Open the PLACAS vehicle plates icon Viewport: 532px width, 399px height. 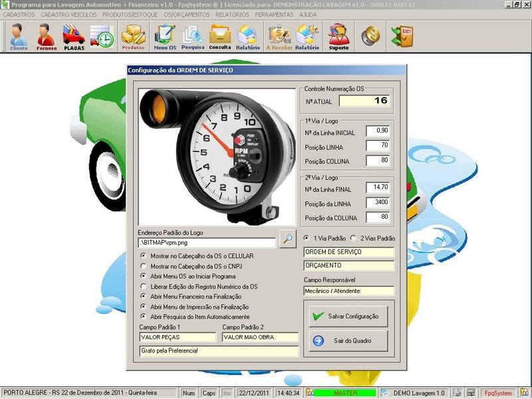click(74, 37)
